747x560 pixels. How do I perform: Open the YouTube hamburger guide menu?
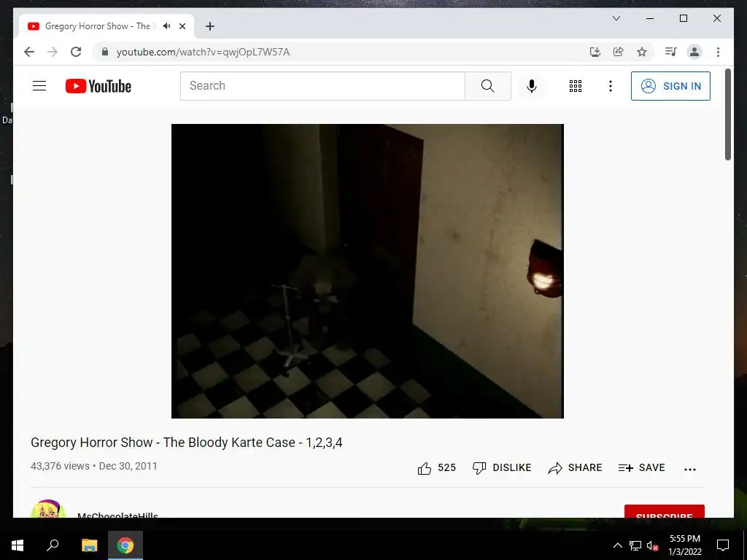39,86
